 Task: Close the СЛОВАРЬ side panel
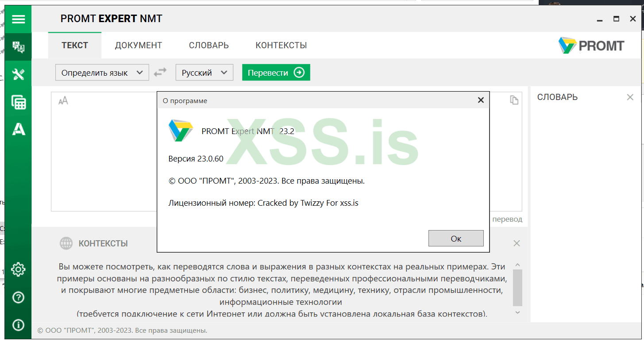tap(630, 97)
